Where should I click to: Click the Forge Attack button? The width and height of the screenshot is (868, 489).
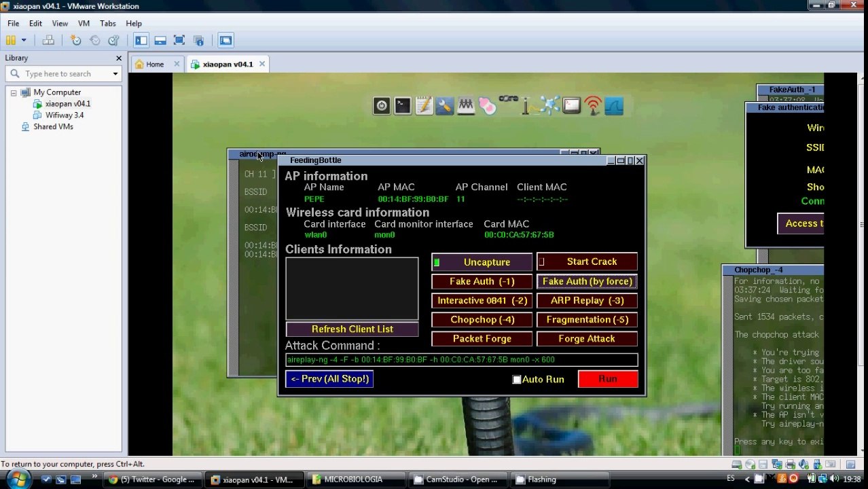[587, 338]
